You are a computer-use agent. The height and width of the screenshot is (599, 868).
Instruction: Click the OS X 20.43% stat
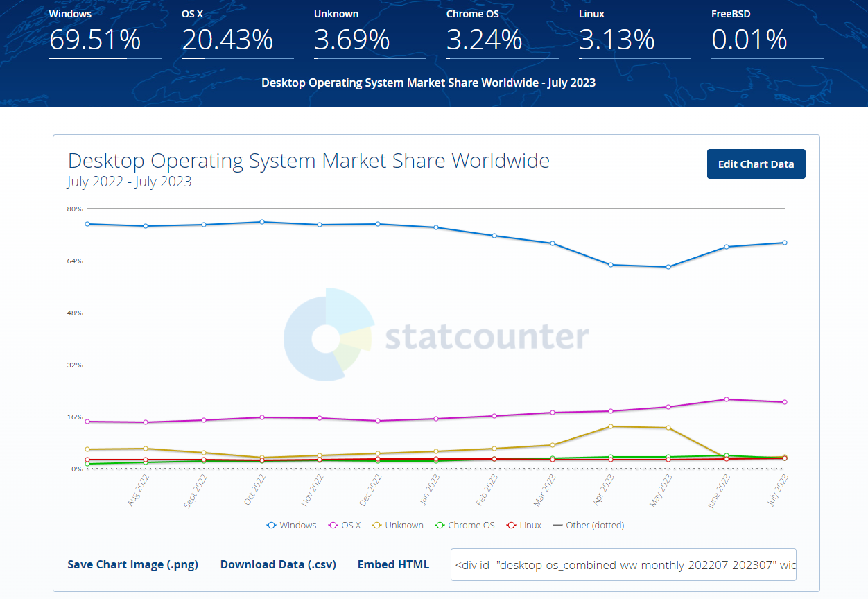[x=238, y=33]
